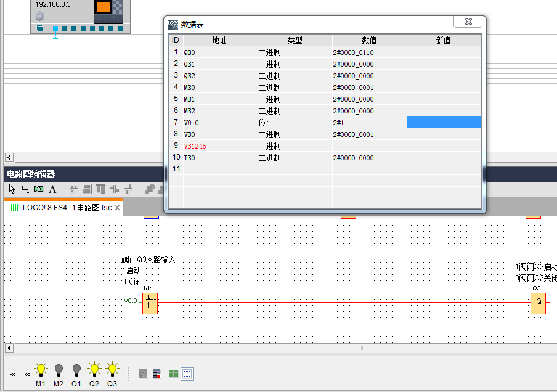Viewport: 557px width, 392px height.
Task: Click the blue new value cell for V0.0
Action: [444, 122]
